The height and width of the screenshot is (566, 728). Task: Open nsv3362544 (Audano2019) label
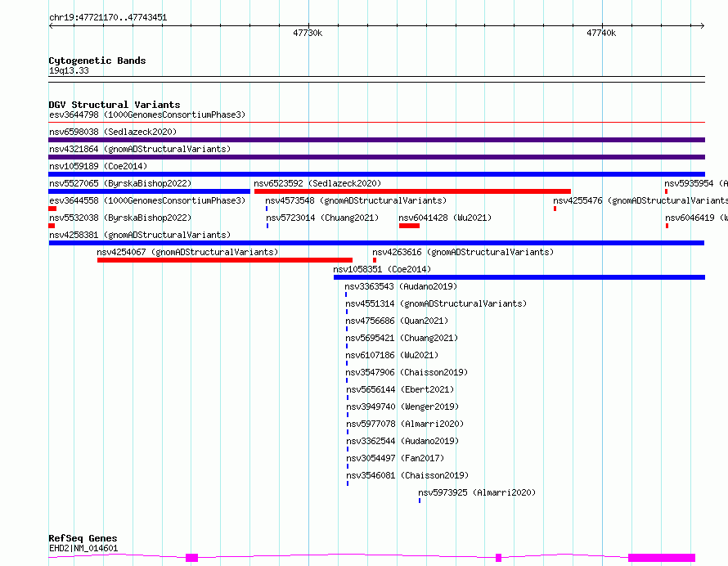point(402,441)
